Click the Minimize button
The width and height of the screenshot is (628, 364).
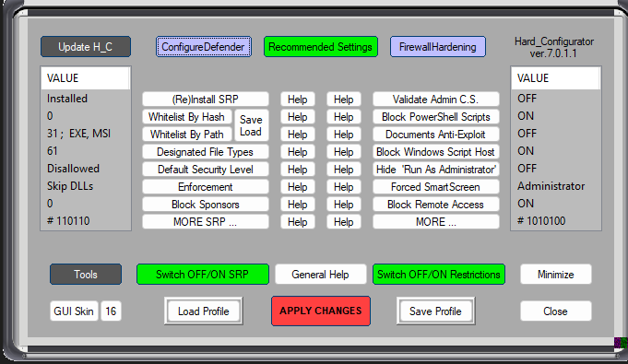point(555,275)
